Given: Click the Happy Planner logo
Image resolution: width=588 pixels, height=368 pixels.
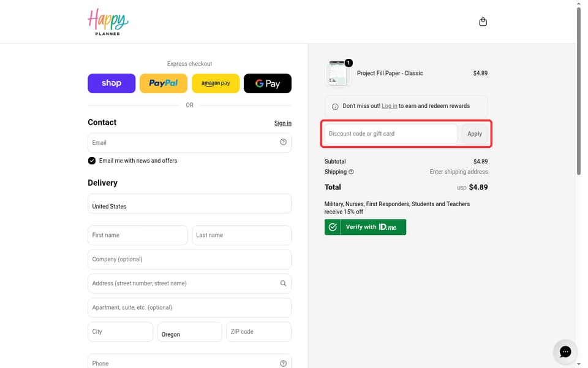Looking at the screenshot, I should click(x=108, y=22).
